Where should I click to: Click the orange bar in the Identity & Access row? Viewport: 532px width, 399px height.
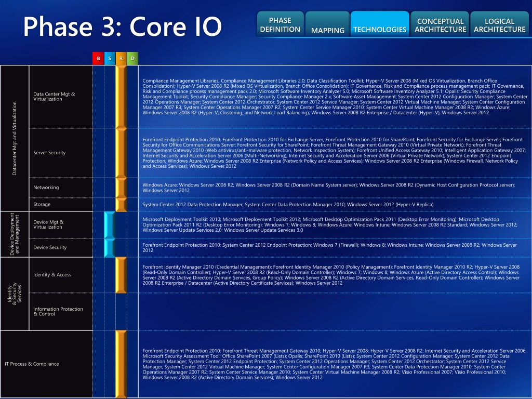(x=121, y=275)
